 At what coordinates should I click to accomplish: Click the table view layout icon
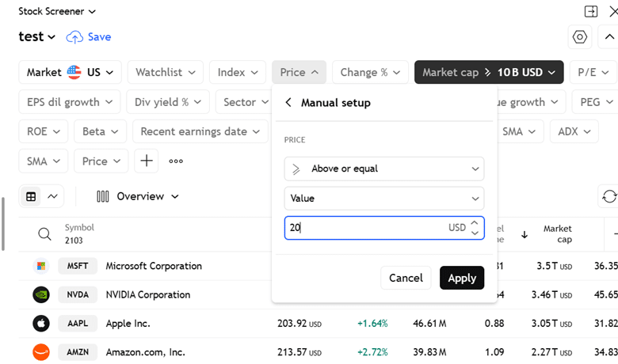coord(32,196)
